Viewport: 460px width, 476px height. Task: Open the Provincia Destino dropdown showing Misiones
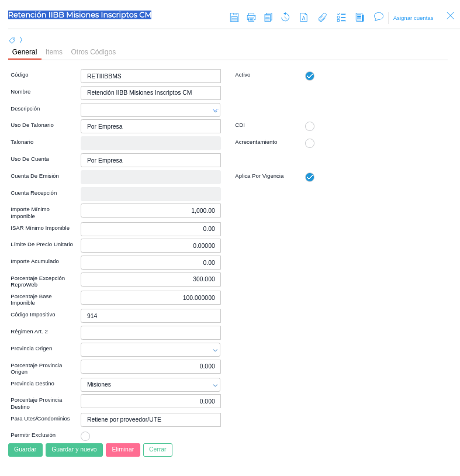[x=150, y=385]
